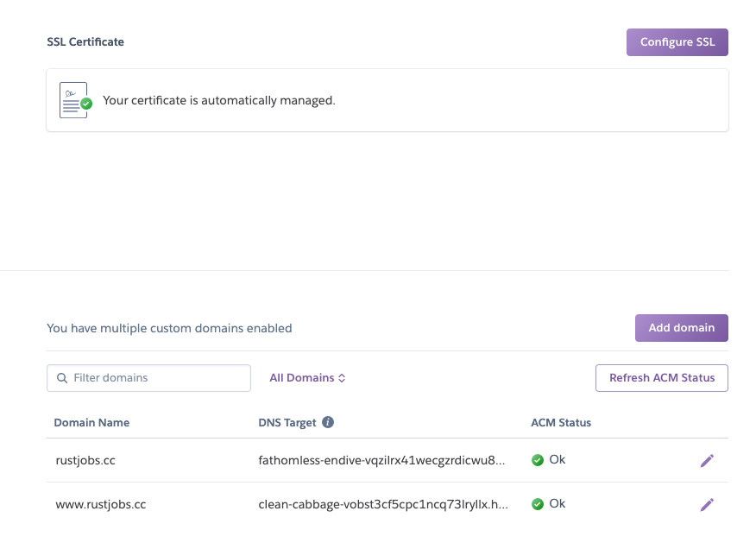Click the ACM Status column header
This screenshot has width=756, height=549.
point(561,422)
